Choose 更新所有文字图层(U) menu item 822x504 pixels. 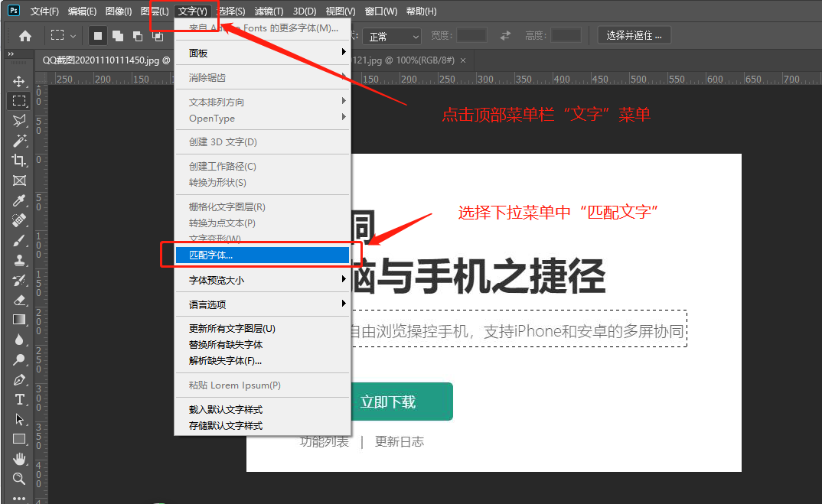coord(263,328)
